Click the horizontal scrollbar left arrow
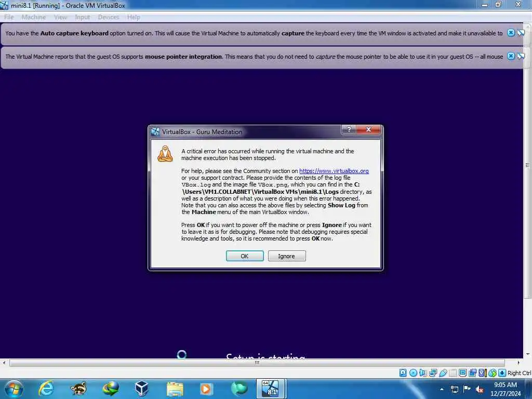532x399 pixels. point(4,363)
